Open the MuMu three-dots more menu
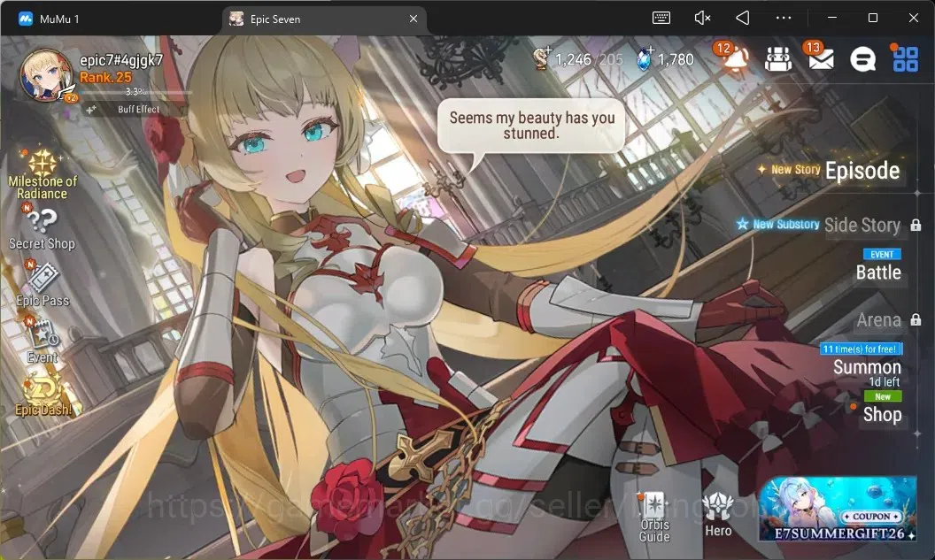Image resolution: width=935 pixels, height=560 pixels. click(x=784, y=18)
